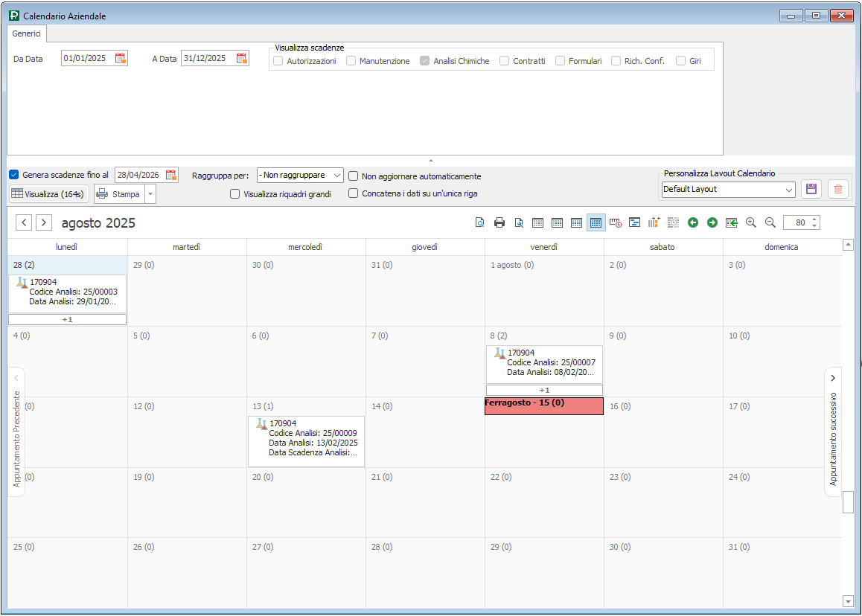Click the Visualizza (164s) button

(49, 194)
